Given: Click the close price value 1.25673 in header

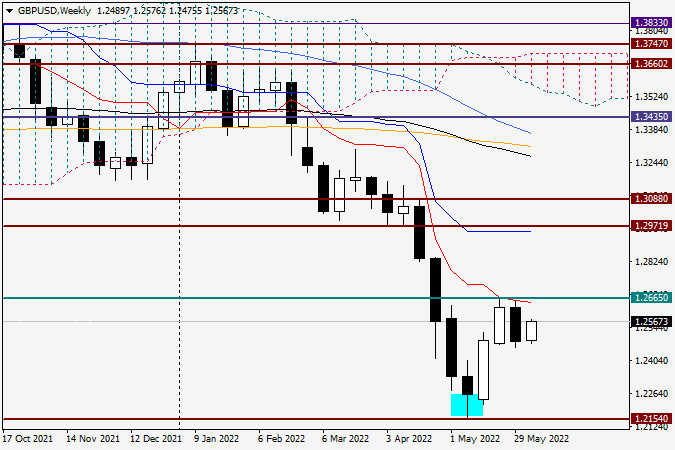Looking at the screenshot, I should tap(220, 11).
